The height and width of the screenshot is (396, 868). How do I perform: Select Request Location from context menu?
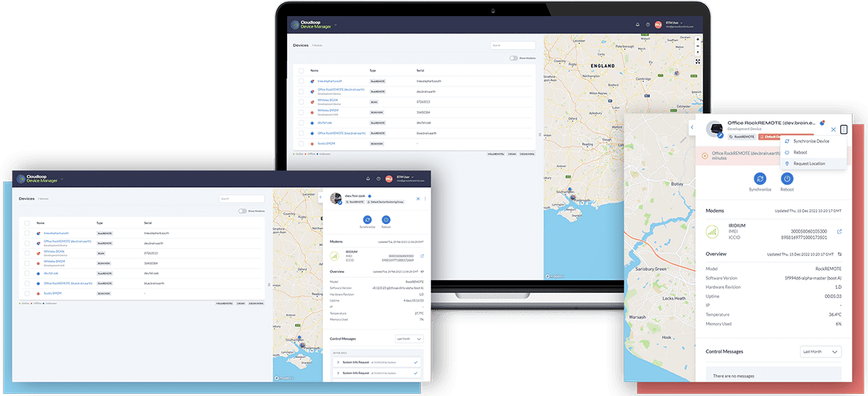pyautogui.click(x=809, y=163)
